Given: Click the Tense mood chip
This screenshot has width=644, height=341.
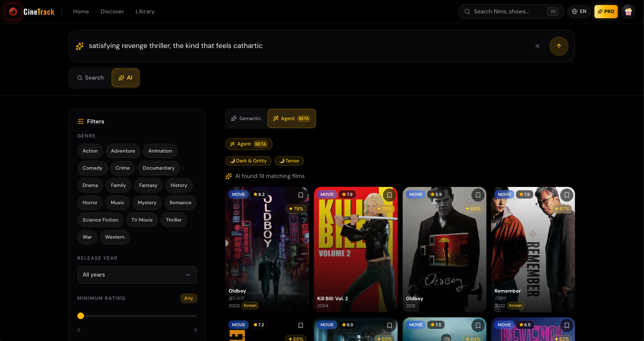Looking at the screenshot, I should coord(289,161).
